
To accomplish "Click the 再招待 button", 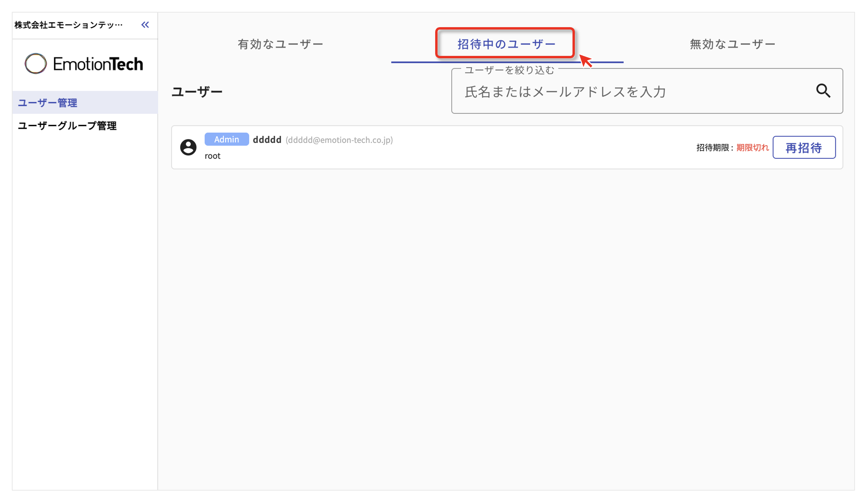I will pyautogui.click(x=804, y=147).
